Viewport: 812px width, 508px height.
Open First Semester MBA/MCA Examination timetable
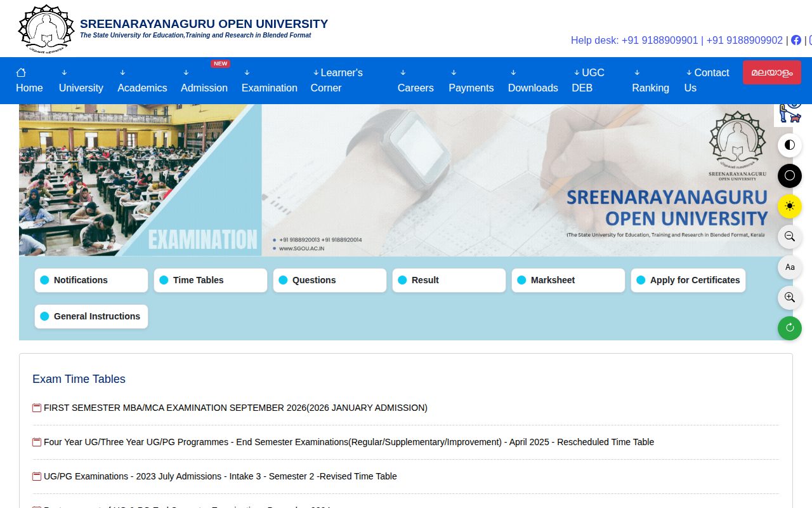click(235, 408)
